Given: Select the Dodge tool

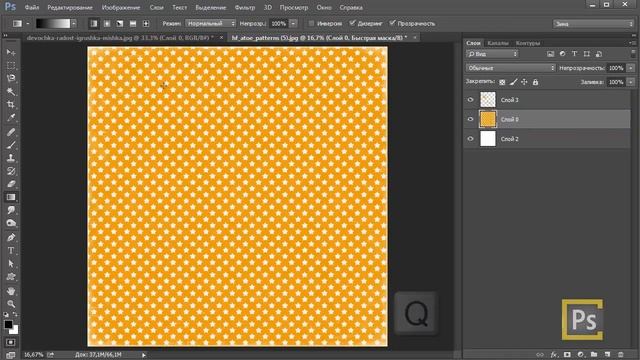Looking at the screenshot, I should 11,223.
